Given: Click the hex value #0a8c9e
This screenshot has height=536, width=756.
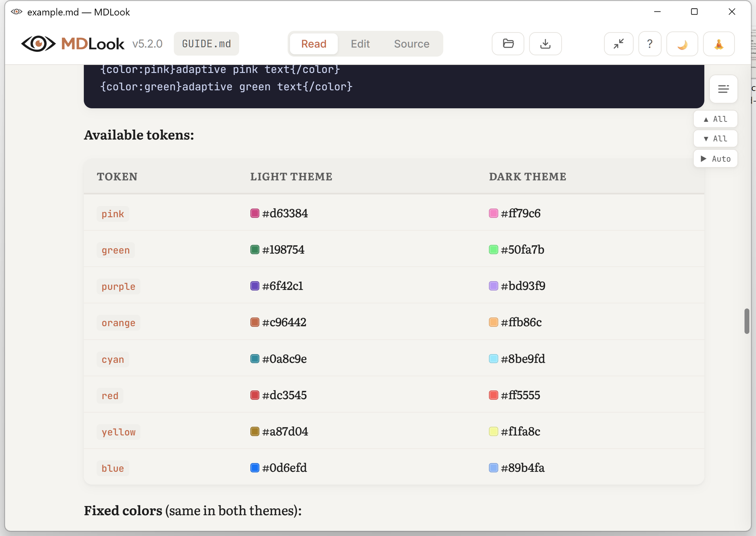Looking at the screenshot, I should click(x=284, y=359).
